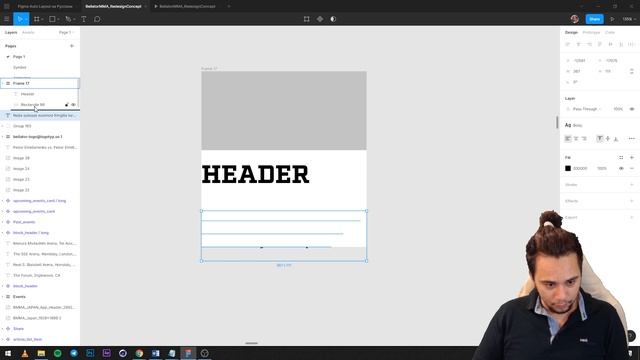This screenshot has height=360, width=640.
Task: Expand the Share component layer
Action: click(3, 329)
